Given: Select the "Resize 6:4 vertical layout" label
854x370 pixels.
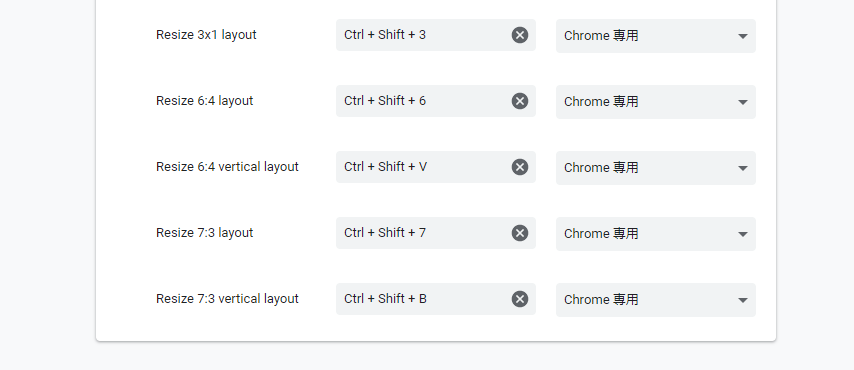Looking at the screenshot, I should (227, 167).
